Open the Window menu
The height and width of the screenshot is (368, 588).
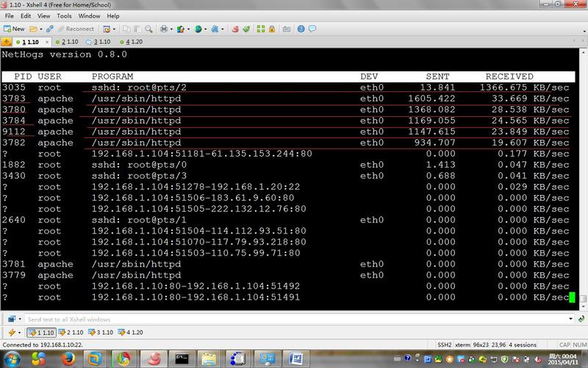89,15
